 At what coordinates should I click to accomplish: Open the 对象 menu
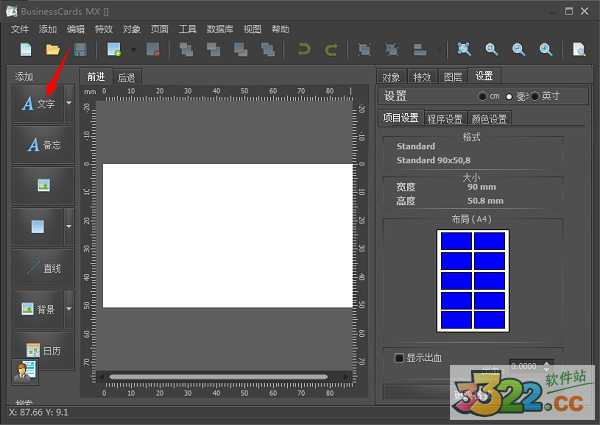click(132, 29)
